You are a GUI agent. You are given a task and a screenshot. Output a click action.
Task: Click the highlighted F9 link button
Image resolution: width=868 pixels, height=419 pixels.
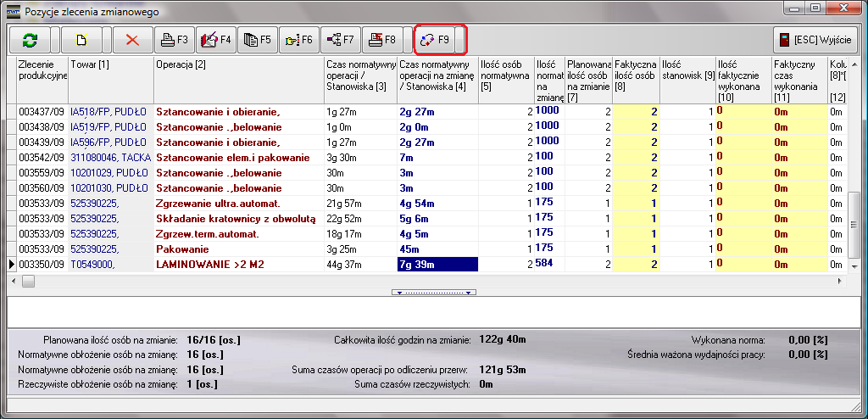coord(435,40)
